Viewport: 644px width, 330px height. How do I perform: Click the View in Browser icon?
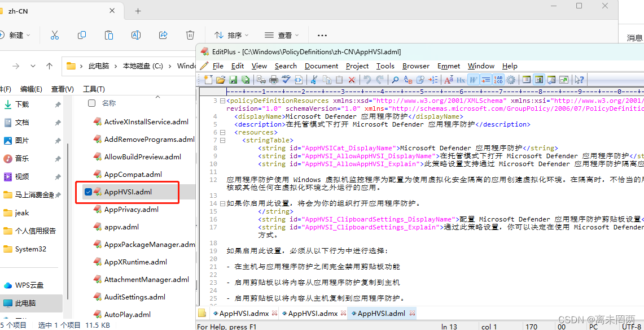pyautogui.click(x=298, y=80)
